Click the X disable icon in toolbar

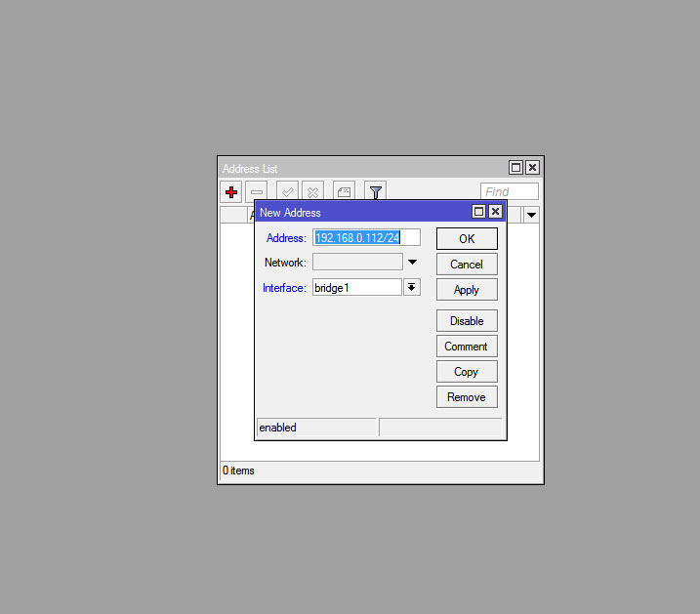point(312,192)
